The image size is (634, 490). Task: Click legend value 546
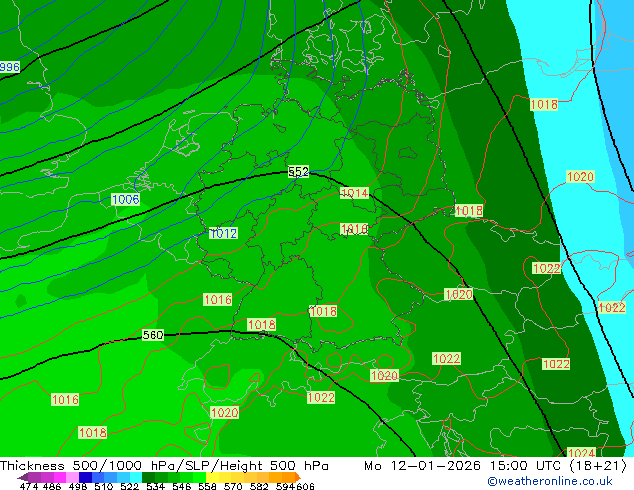point(182,486)
